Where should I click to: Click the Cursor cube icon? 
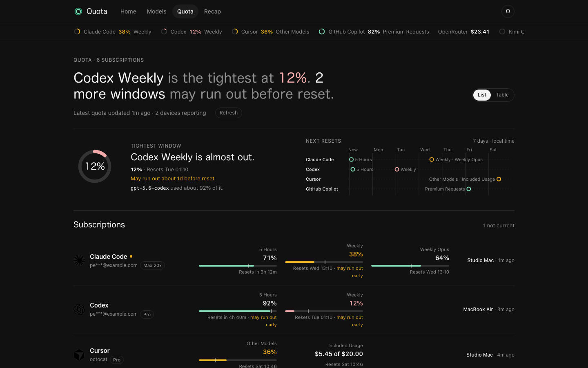(x=79, y=355)
